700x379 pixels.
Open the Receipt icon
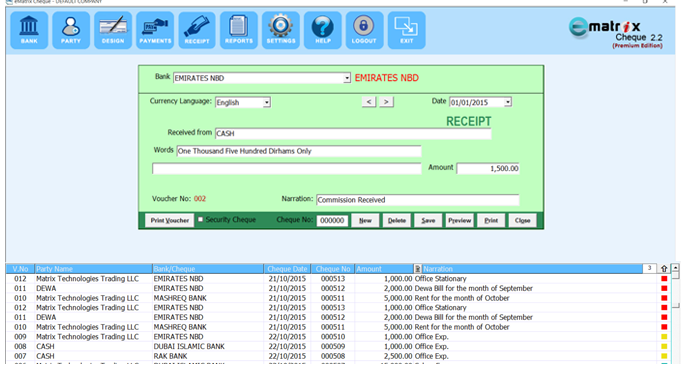pyautogui.click(x=197, y=30)
